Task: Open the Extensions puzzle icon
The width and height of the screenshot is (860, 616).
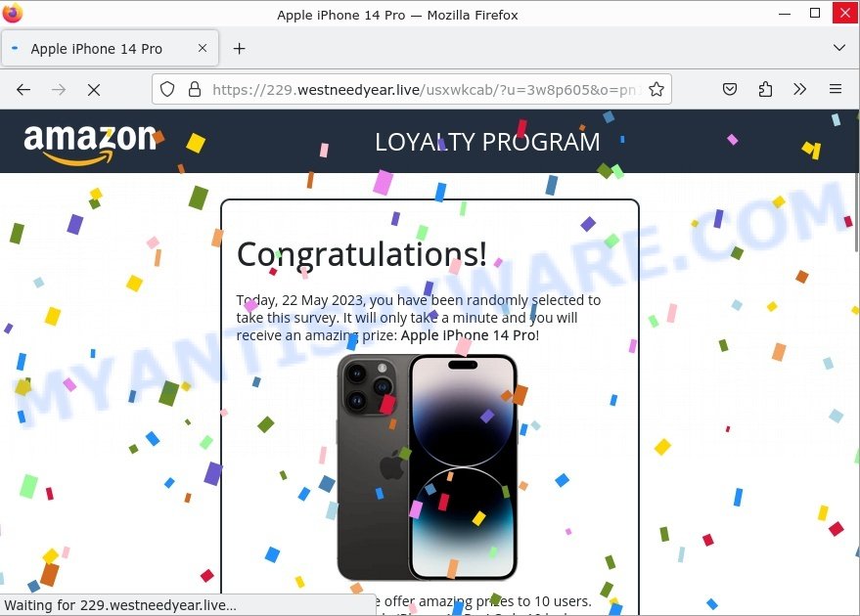Action: coord(765,89)
